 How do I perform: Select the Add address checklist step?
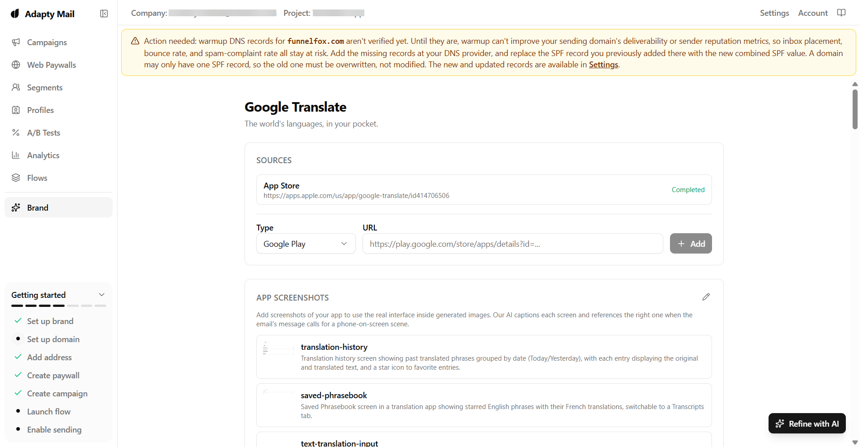tap(49, 357)
